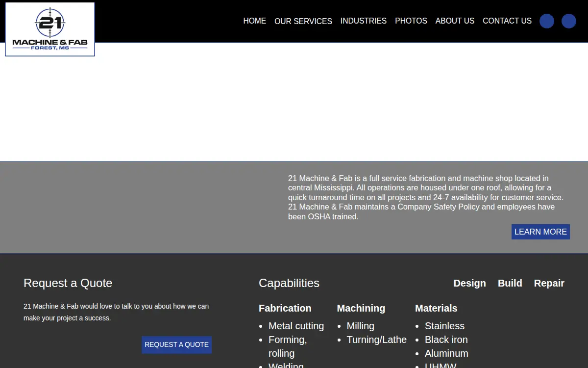Click the Aluminum list item
The height and width of the screenshot is (368, 588).
pos(447,353)
